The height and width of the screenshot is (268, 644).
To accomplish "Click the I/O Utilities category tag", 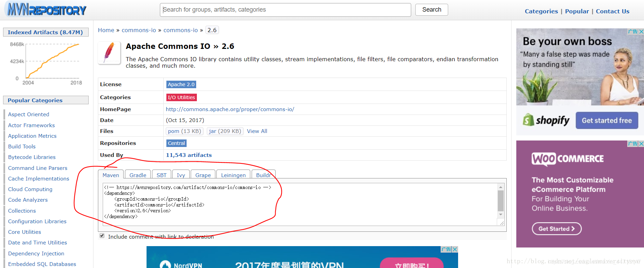I will pos(181,97).
